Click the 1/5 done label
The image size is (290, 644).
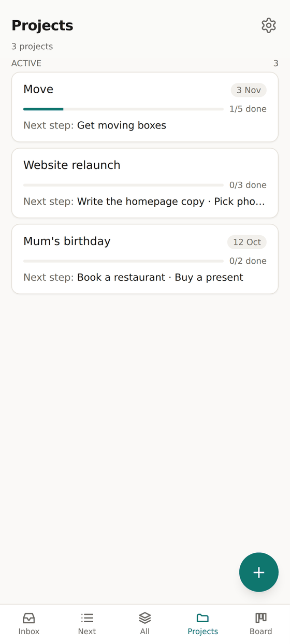[248, 109]
